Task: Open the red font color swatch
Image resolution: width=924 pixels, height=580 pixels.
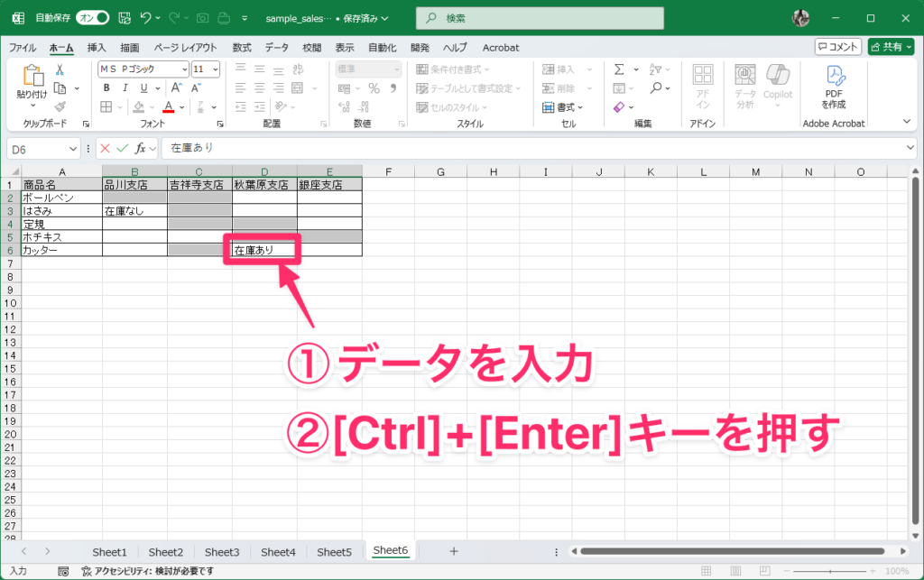Action: pos(168,106)
